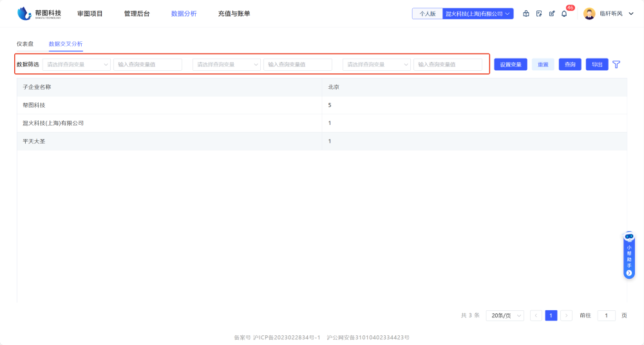Open notifications bell showing 46
Viewport: 644px width, 345px height.
[565, 14]
